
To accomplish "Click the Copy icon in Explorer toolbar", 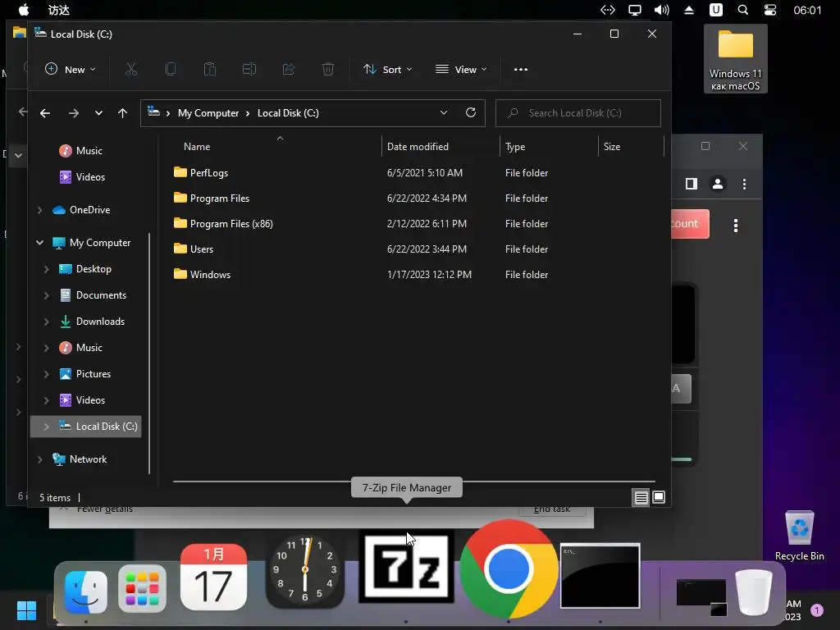I will [171, 69].
